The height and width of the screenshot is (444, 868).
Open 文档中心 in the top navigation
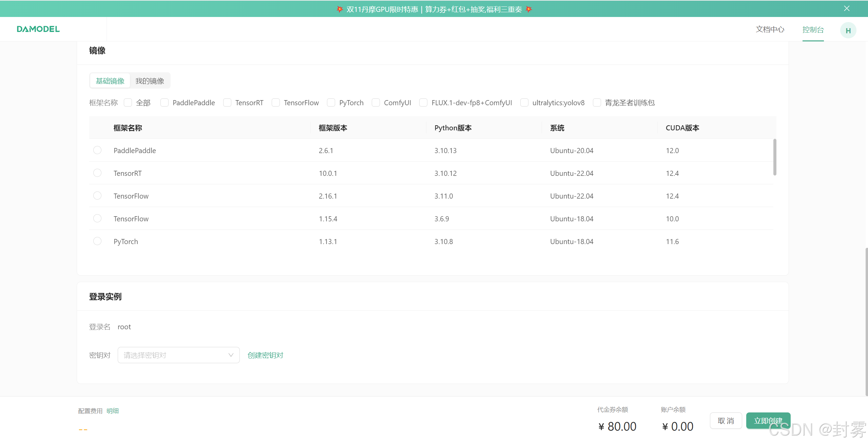pyautogui.click(x=770, y=30)
